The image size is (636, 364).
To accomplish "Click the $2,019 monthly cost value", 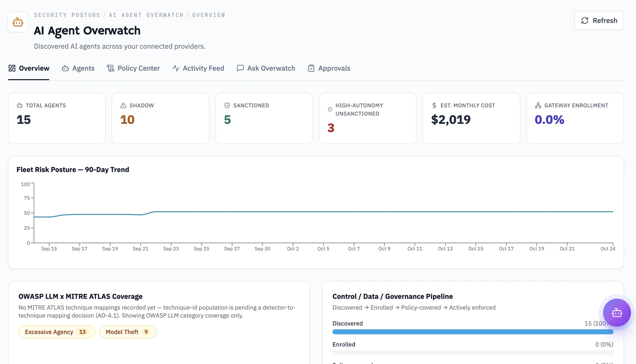I will point(451,120).
